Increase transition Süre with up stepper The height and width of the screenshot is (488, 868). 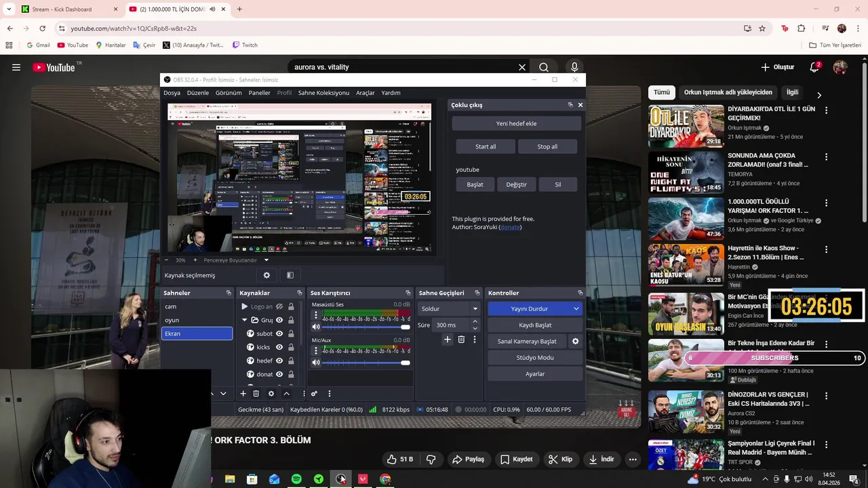pyautogui.click(x=475, y=321)
